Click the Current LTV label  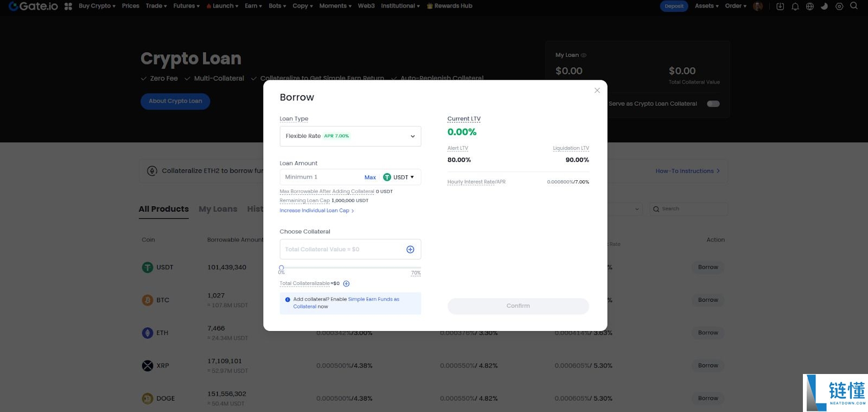tap(464, 119)
